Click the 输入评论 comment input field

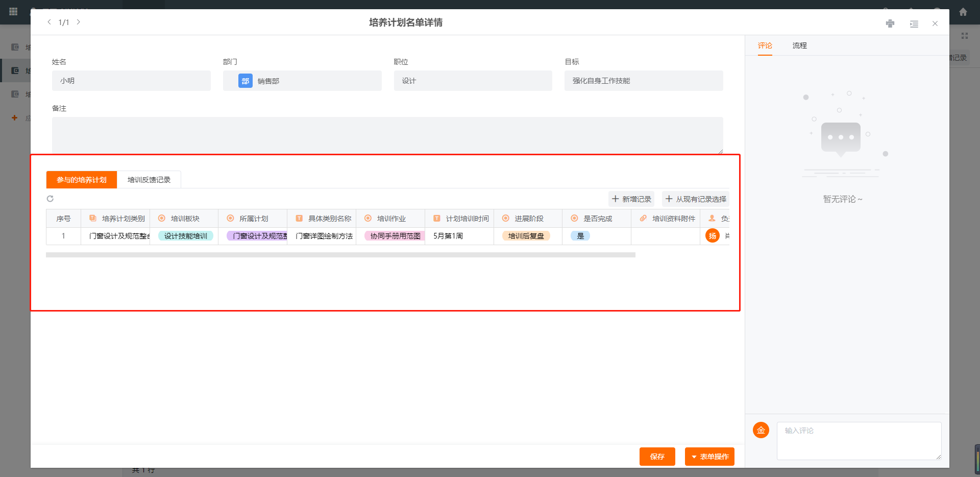[x=859, y=440]
